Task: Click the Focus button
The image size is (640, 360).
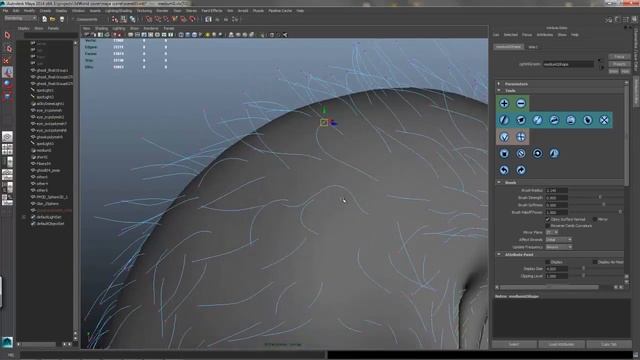Action: [619, 57]
